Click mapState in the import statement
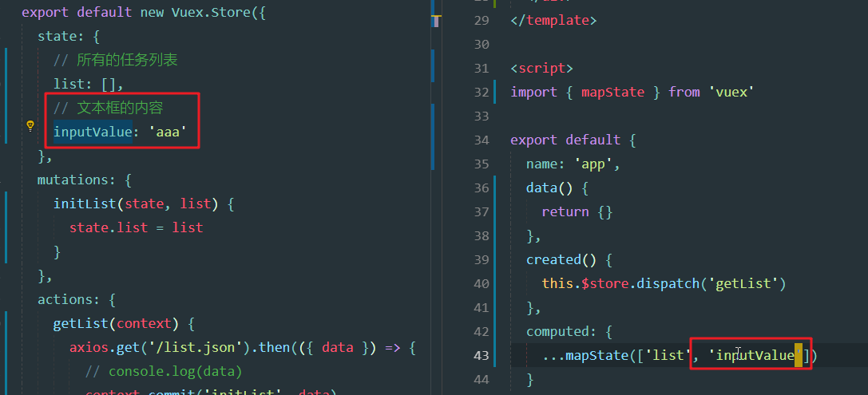The width and height of the screenshot is (868, 395). click(x=612, y=92)
